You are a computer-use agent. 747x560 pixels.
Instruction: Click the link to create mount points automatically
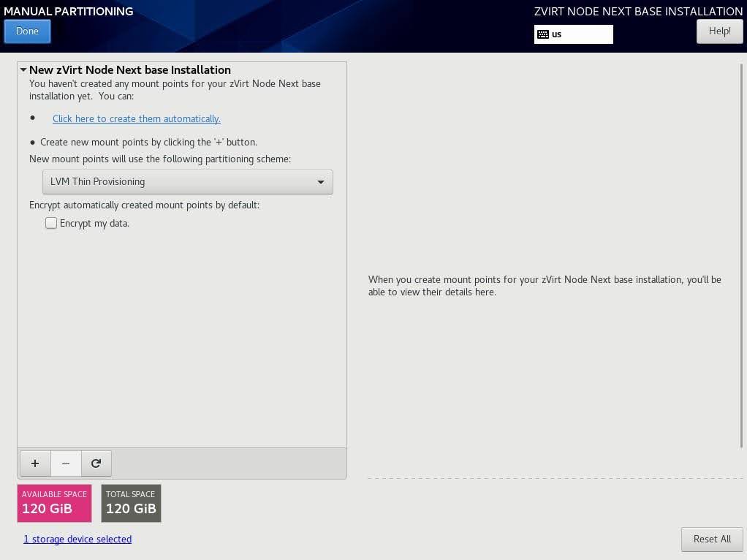coord(137,118)
